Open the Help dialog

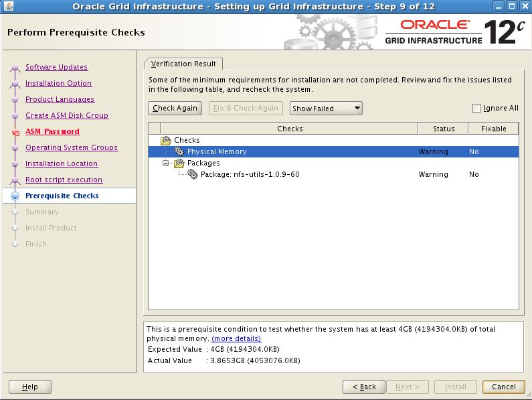pos(30,387)
